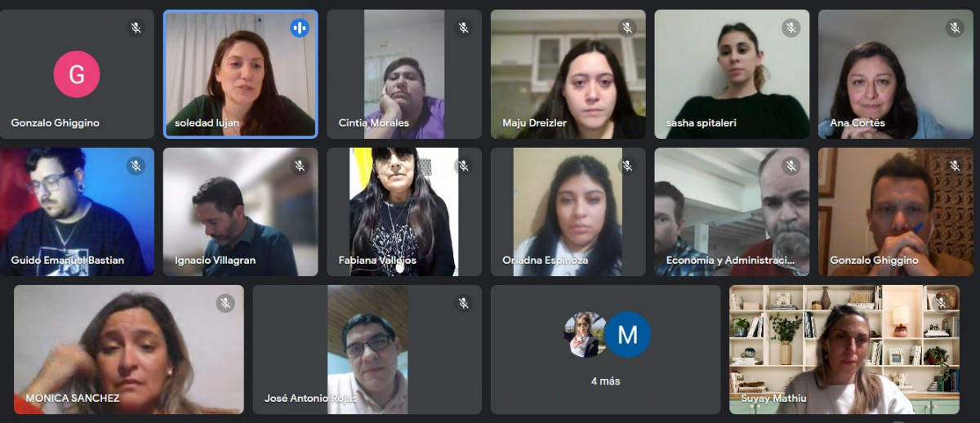Click muted mic icon on Maju Dreizler tile

pyautogui.click(x=627, y=28)
